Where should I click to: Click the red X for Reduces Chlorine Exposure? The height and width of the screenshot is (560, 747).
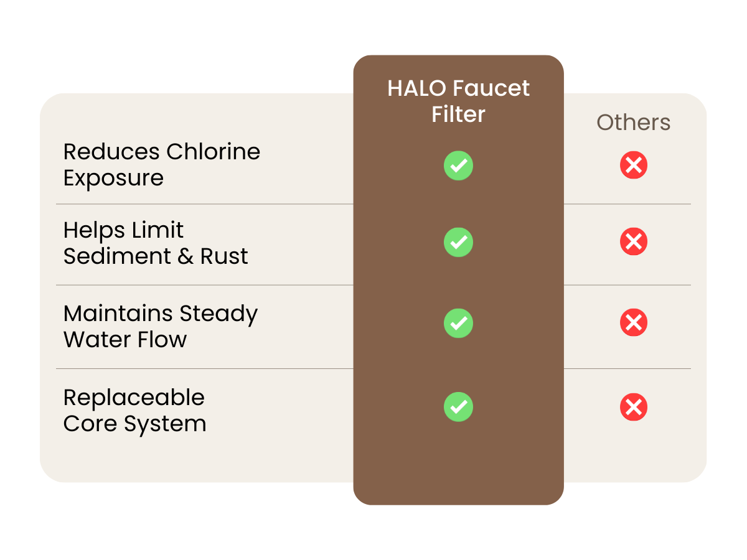click(634, 166)
